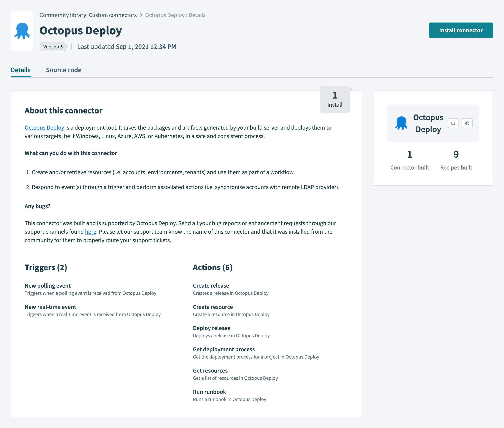The image size is (504, 428).
Task: Select the Details tab
Action: (21, 70)
